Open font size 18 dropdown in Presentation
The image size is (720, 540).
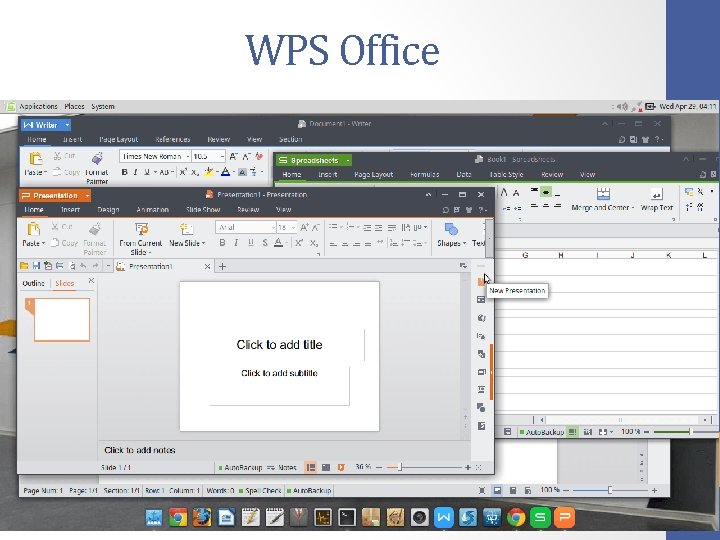point(293,227)
